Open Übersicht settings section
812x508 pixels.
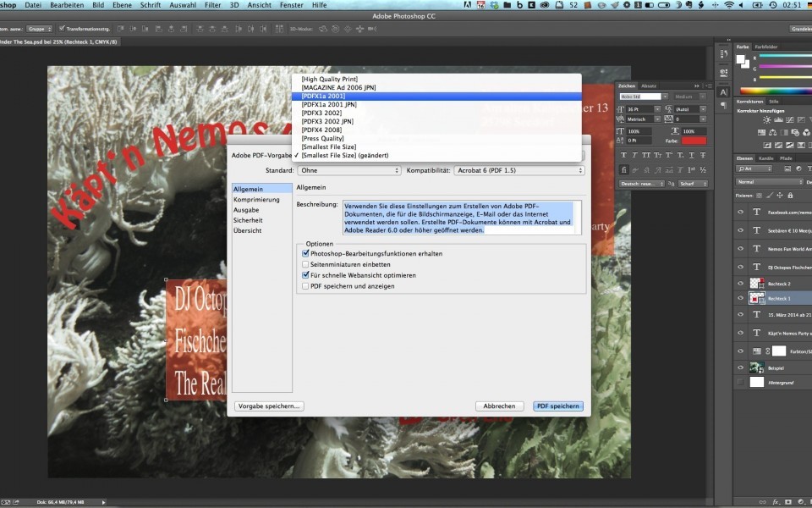coord(248,230)
